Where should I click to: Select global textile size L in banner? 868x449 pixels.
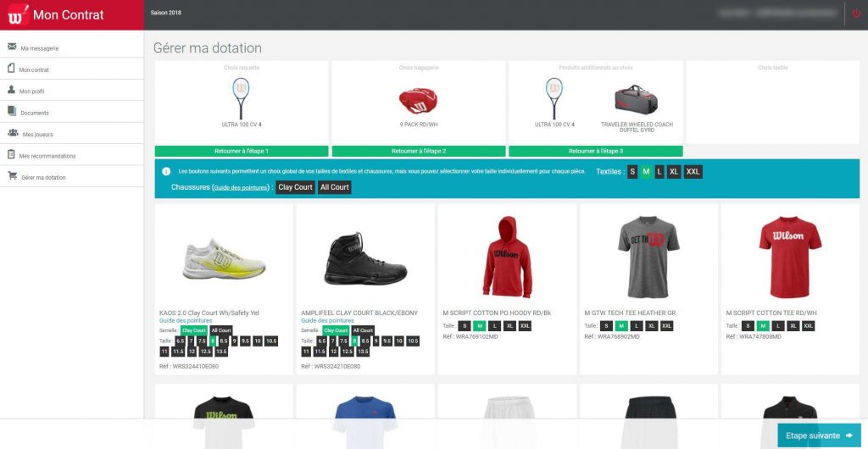click(x=659, y=171)
